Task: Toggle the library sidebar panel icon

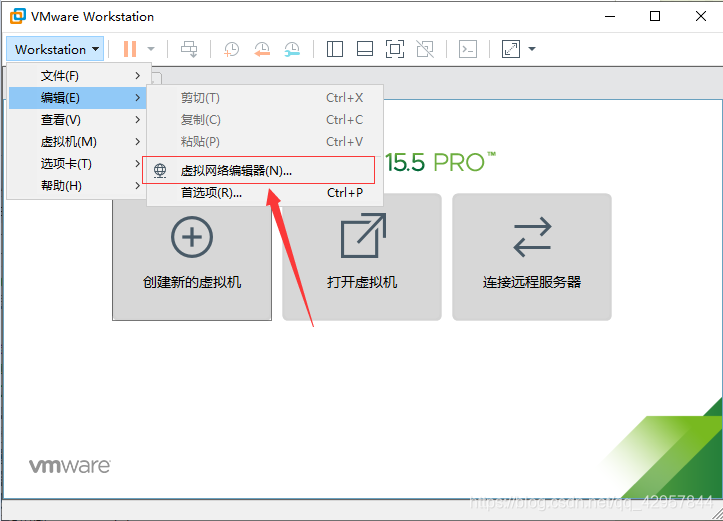Action: (x=335, y=49)
